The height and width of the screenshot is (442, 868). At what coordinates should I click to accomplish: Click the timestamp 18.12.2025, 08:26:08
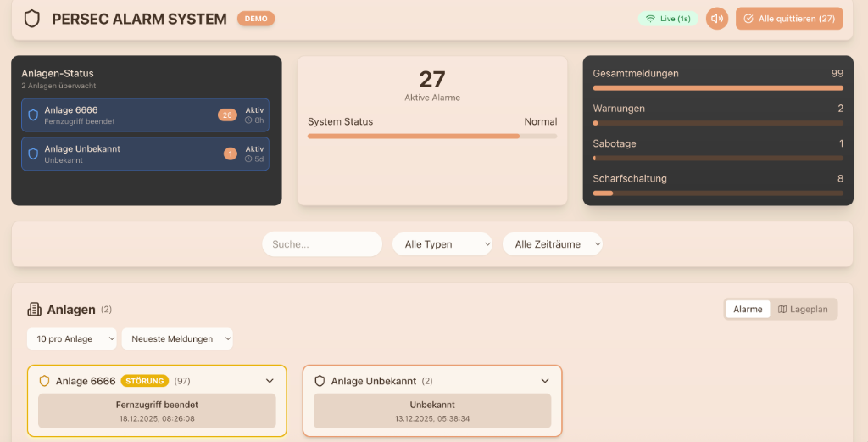tap(157, 419)
